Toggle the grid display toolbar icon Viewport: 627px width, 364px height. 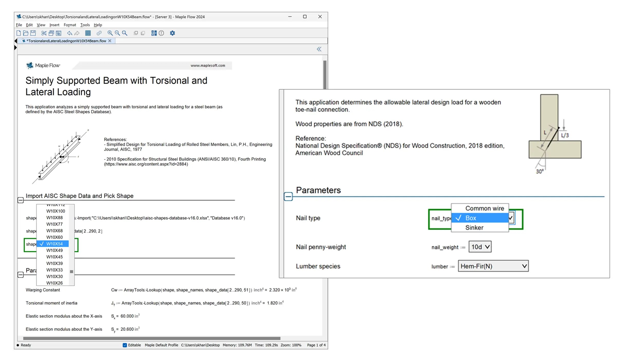88,33
